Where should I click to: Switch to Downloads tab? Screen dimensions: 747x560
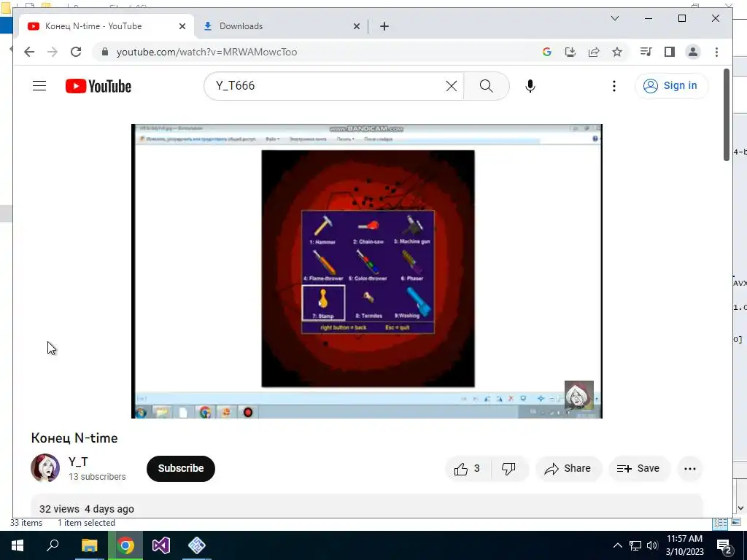[x=281, y=26]
